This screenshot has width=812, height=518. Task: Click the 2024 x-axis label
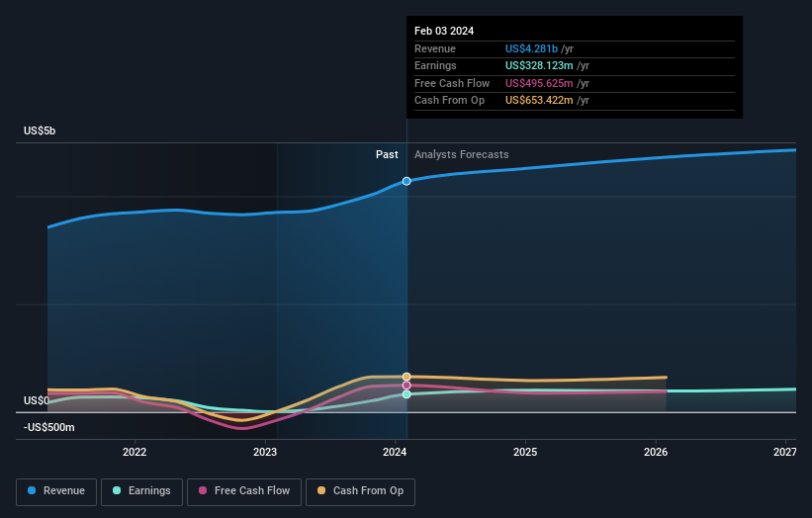tap(395, 453)
